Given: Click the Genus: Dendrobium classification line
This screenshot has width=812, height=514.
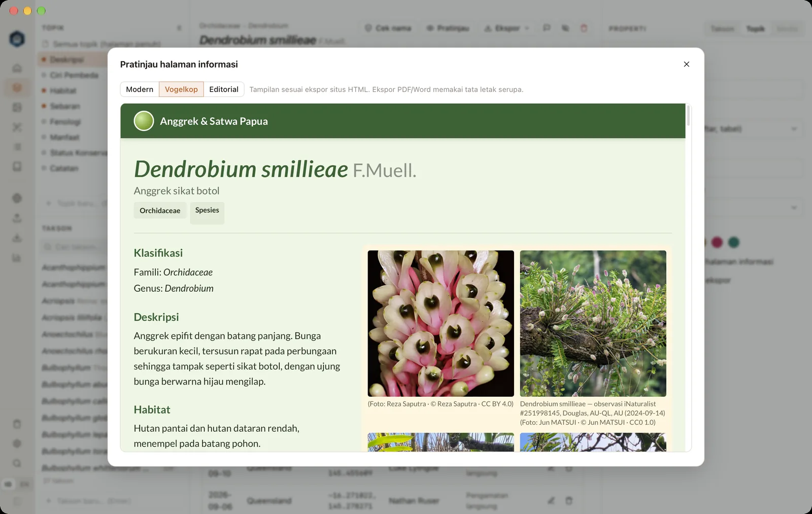Looking at the screenshot, I should tap(174, 288).
